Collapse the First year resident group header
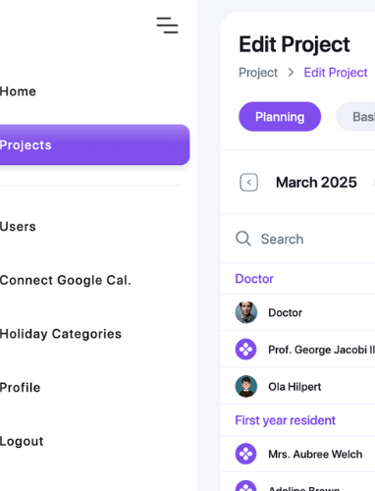The height and width of the screenshot is (491, 375). pos(285,420)
